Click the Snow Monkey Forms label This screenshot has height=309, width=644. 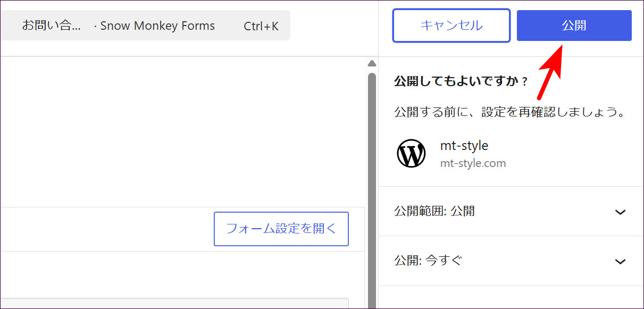pos(157,26)
